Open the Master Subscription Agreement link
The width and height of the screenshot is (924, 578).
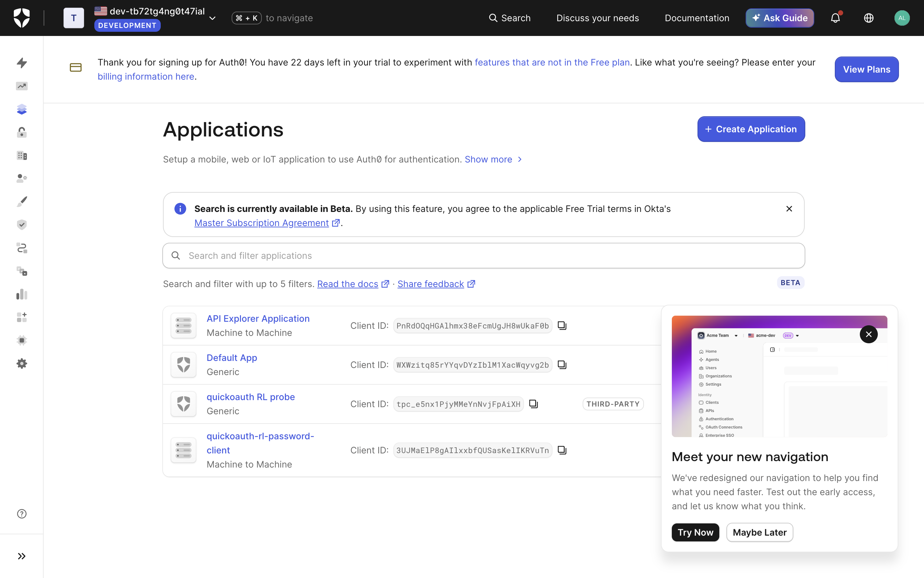point(267,223)
